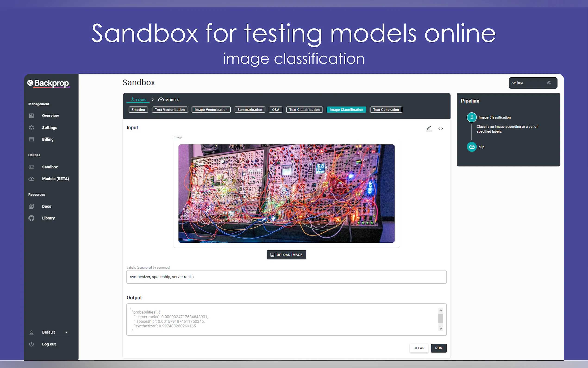The image size is (588, 368).
Task: Switch to the Models tab
Action: (169, 100)
